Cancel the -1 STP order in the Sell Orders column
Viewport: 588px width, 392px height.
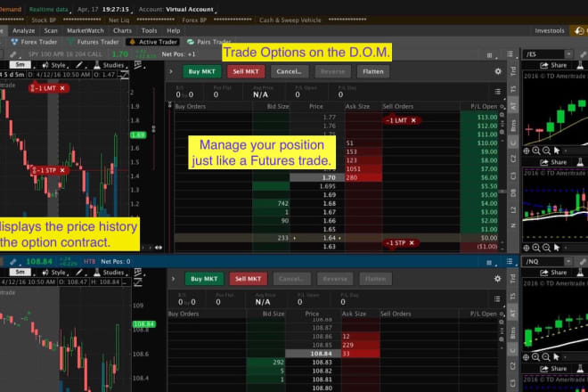tap(412, 243)
